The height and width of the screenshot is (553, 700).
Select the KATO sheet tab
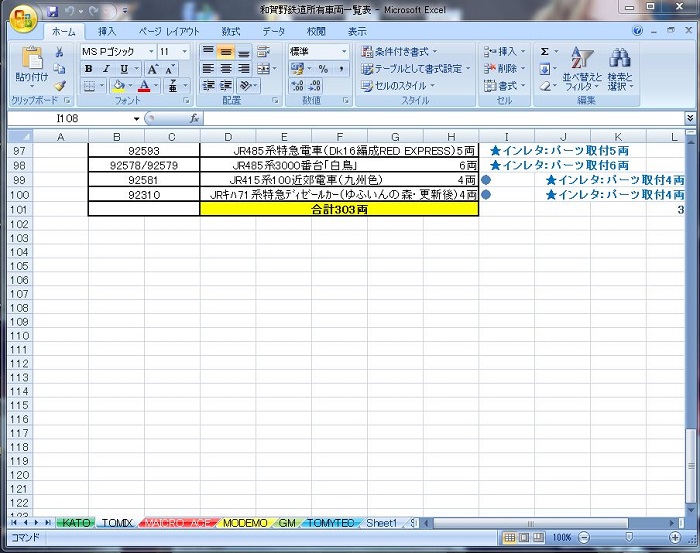tap(76, 523)
